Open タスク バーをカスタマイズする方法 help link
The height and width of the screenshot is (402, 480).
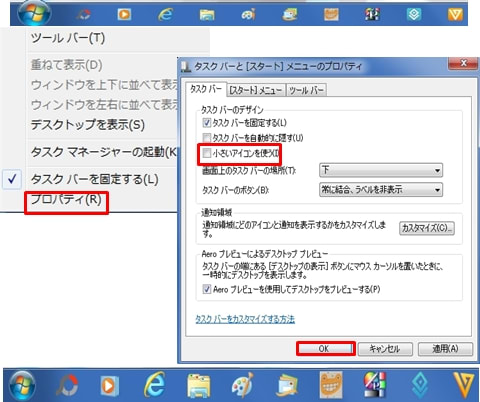pos(245,319)
